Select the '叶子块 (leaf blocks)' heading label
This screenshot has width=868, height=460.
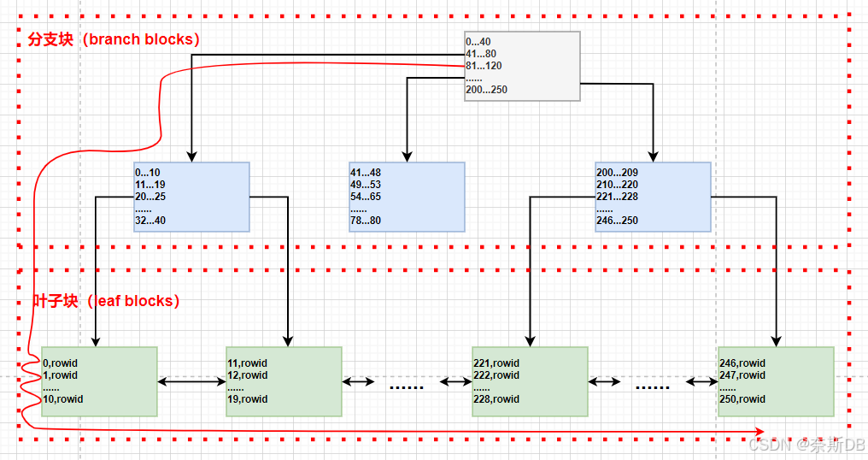click(106, 301)
